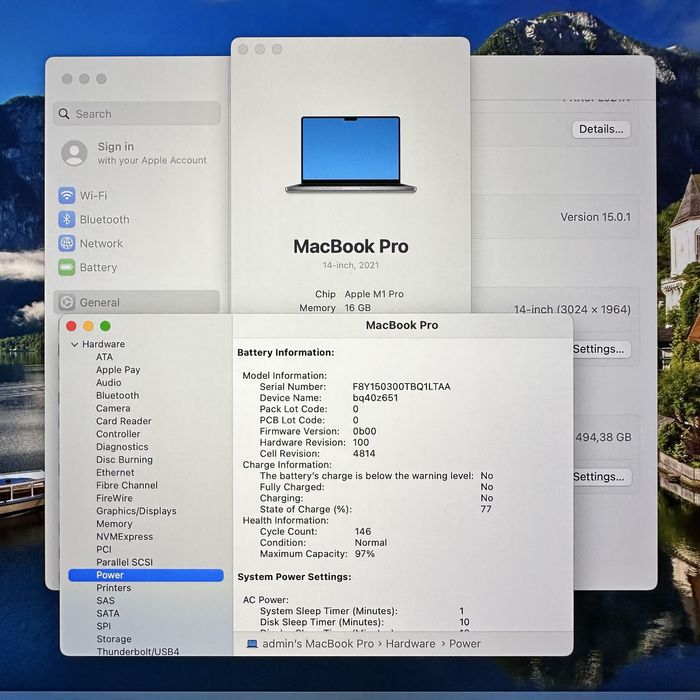Click the magnifier icon in the Search field
The width and height of the screenshot is (700, 700).
(64, 114)
